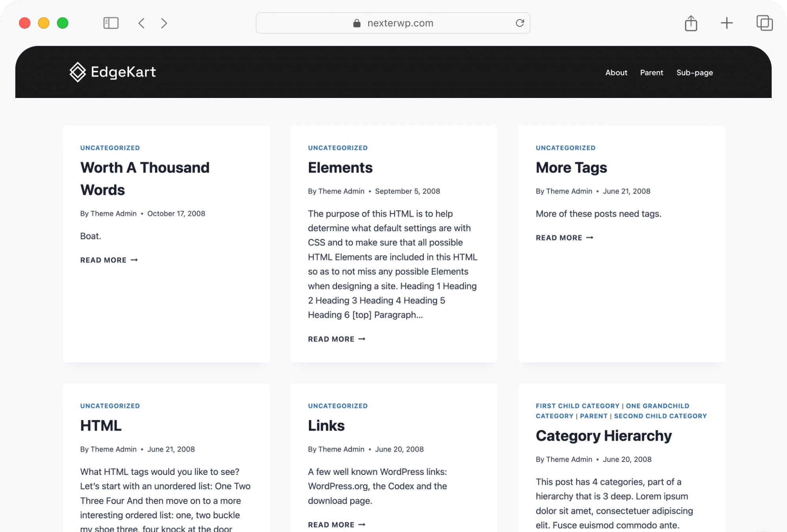Open the About menu item
Image resolution: width=787 pixels, height=532 pixels.
click(x=616, y=72)
